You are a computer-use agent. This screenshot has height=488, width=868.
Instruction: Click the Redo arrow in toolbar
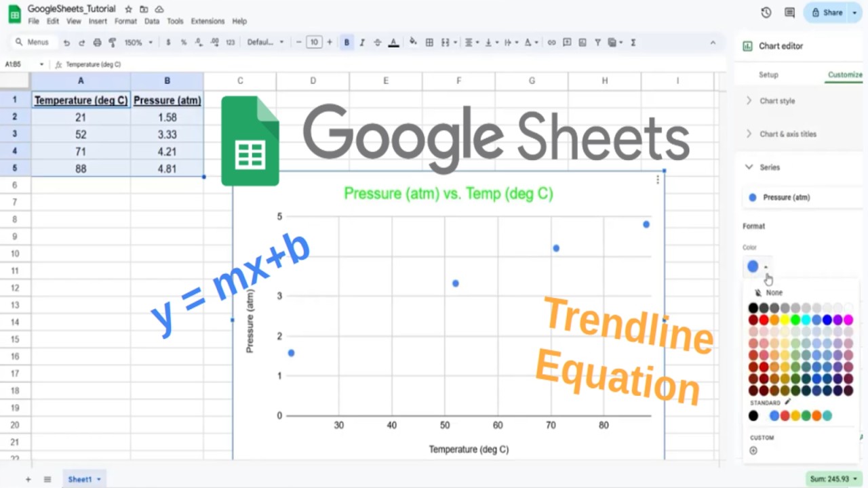81,42
